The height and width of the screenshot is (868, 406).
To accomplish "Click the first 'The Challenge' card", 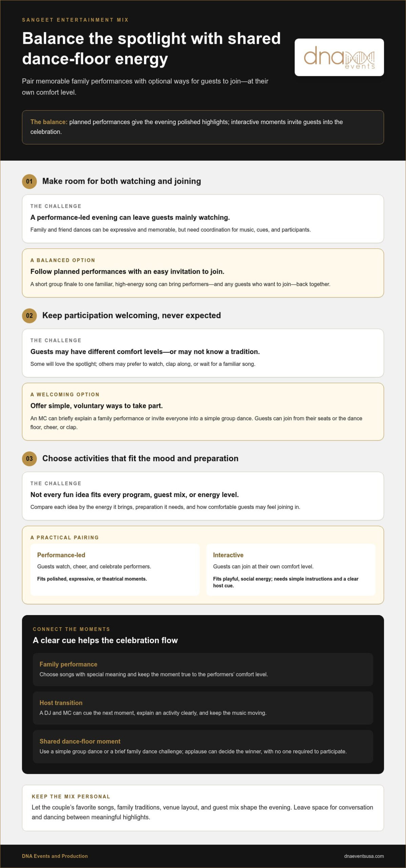I will [x=203, y=219].
